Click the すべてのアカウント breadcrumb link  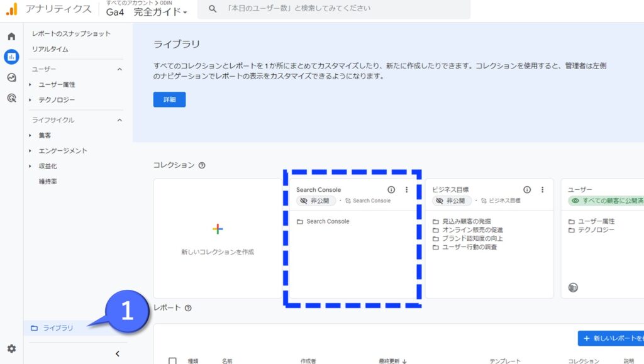[130, 3]
